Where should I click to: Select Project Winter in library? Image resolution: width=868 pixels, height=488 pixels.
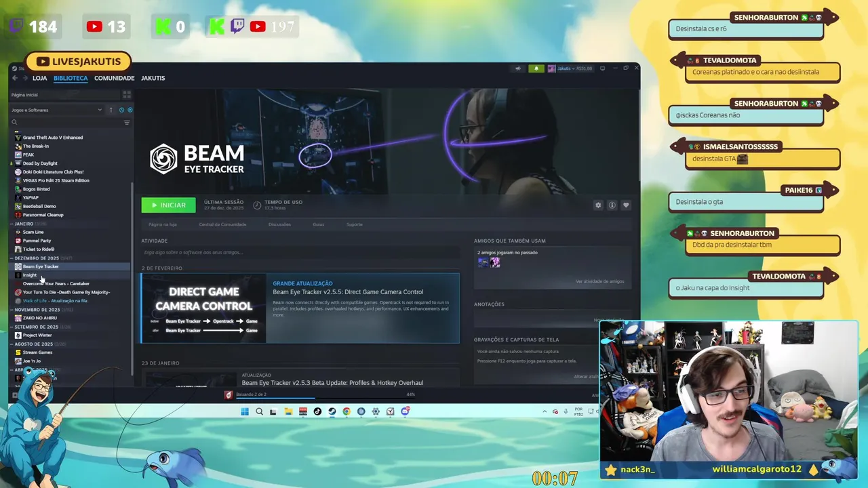coord(34,335)
